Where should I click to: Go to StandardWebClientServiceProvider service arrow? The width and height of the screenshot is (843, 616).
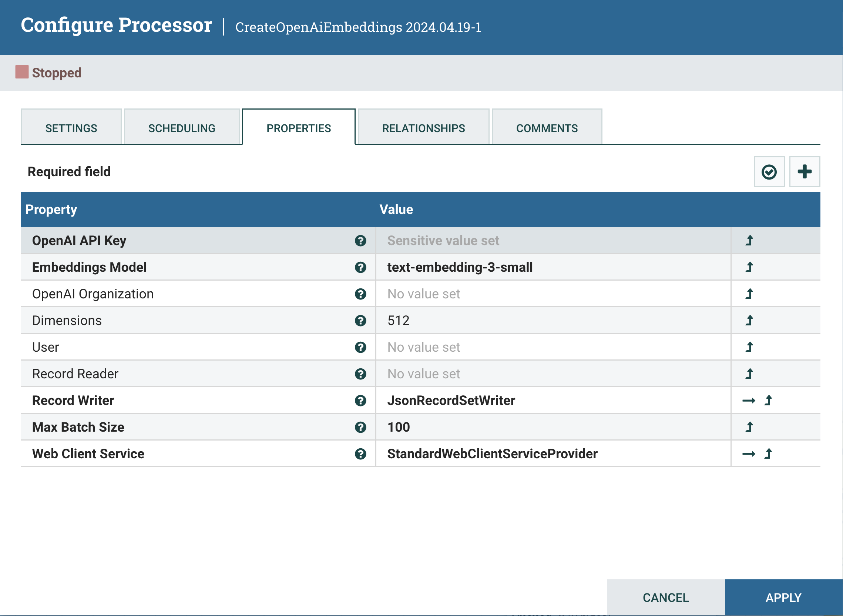(x=748, y=454)
